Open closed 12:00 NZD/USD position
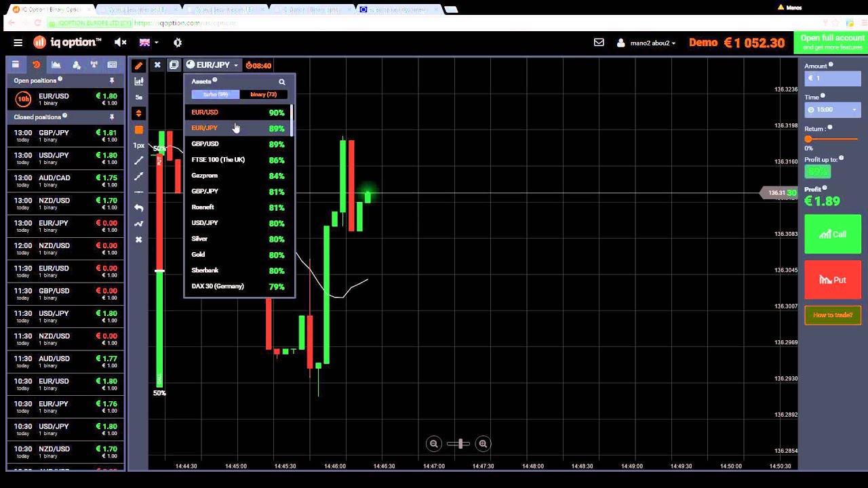This screenshot has width=868, height=488. [x=66, y=249]
